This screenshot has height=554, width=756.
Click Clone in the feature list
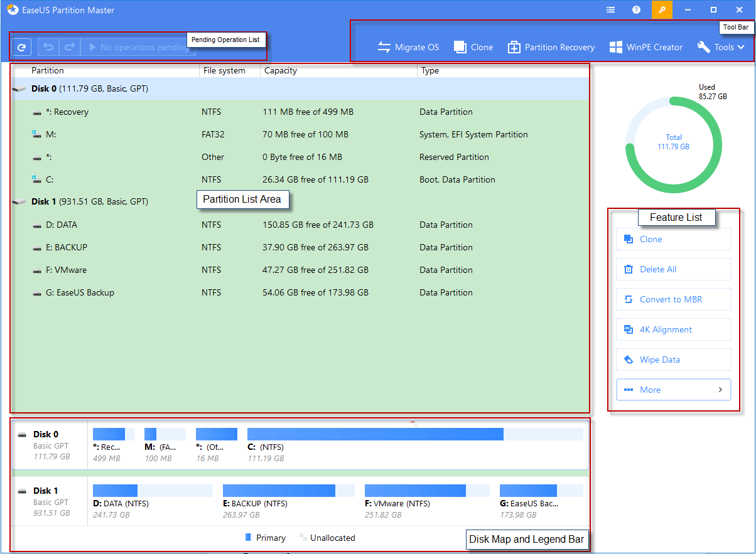click(674, 239)
